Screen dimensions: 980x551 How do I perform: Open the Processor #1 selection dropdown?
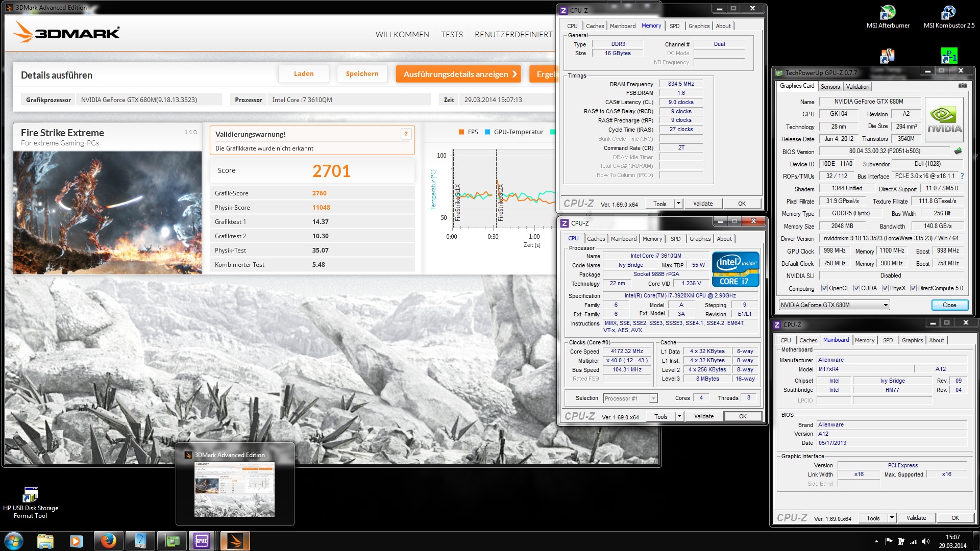[x=630, y=398]
